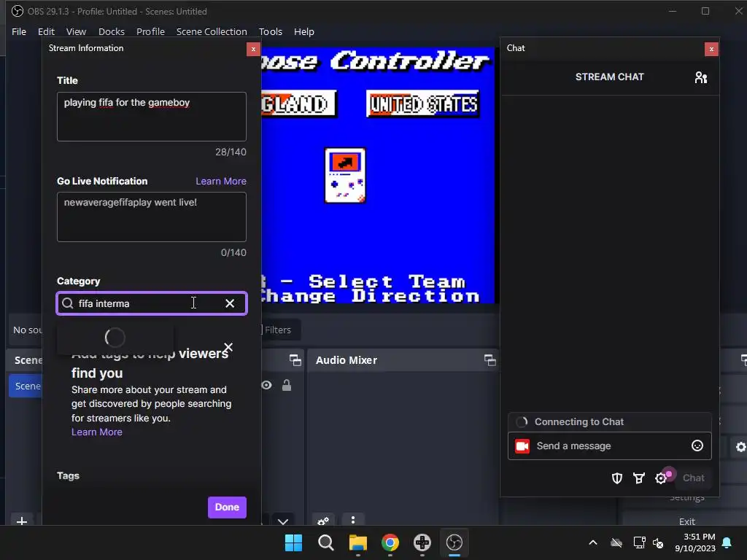This screenshot has height=560, width=747.
Task: Open Google Chrome from taskbar
Action: pyautogui.click(x=390, y=542)
